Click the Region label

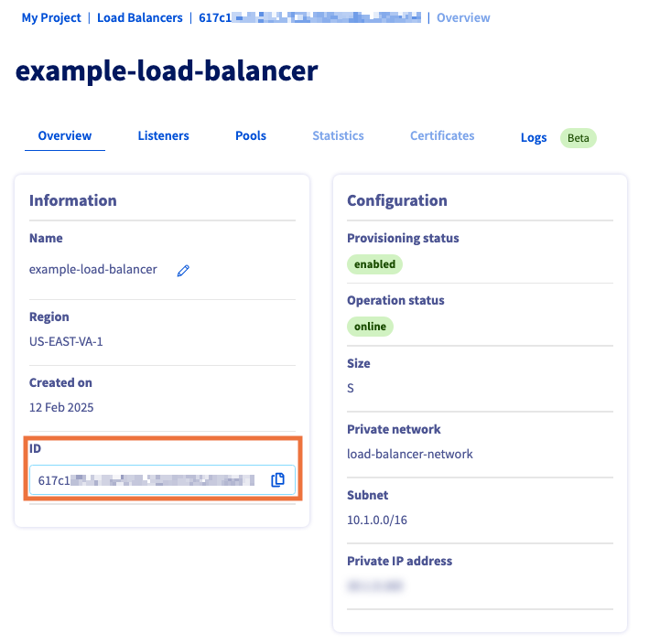(x=49, y=317)
